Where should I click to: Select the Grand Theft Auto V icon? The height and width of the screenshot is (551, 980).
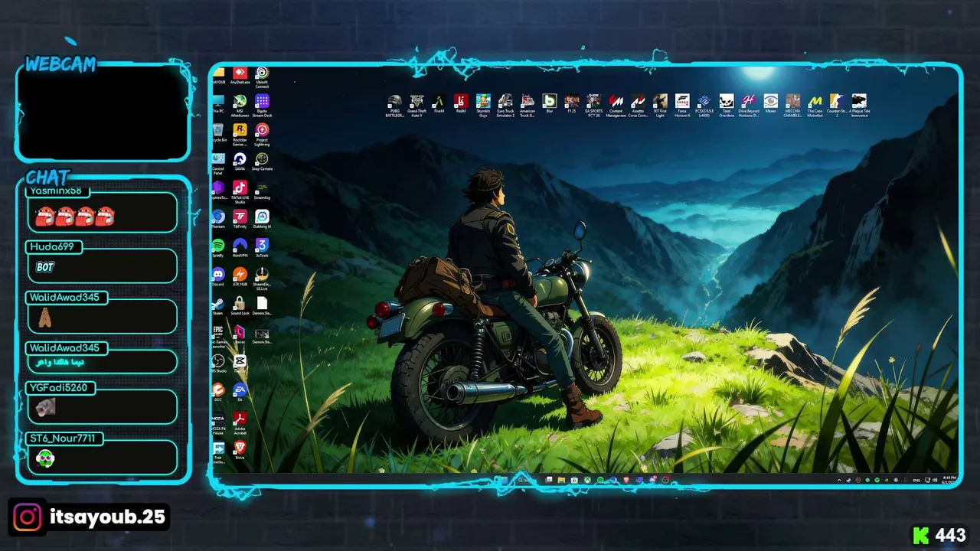(416, 106)
